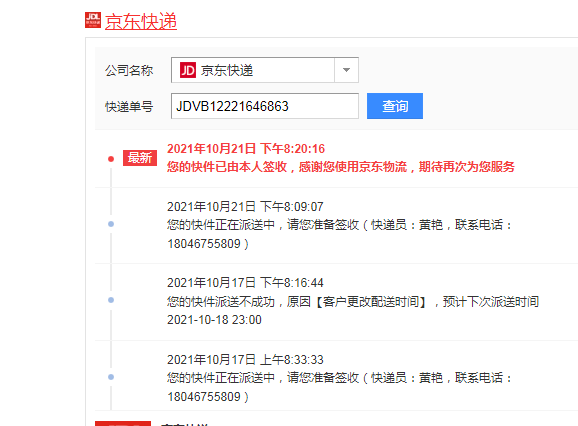Select timestamp 2021年10月21日 下午8:09:07
The height and width of the screenshot is (426, 578).
click(245, 207)
